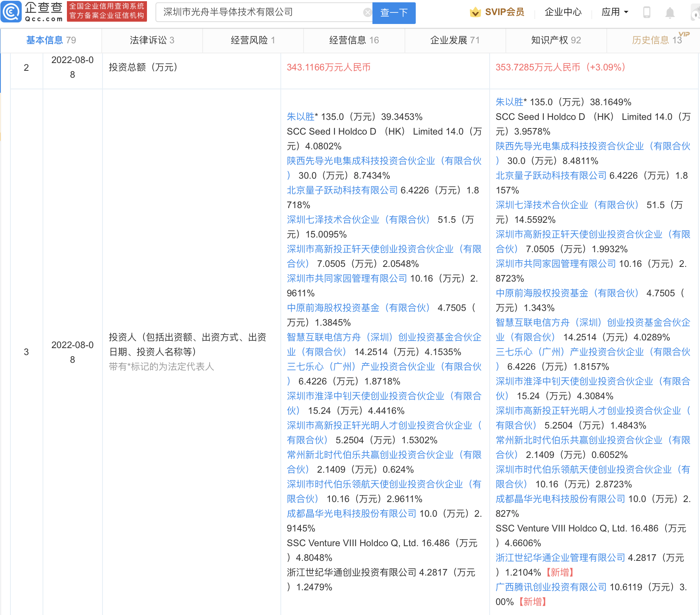The image size is (700, 615).
Task: Clear the search field with the X icon
Action: point(367,13)
